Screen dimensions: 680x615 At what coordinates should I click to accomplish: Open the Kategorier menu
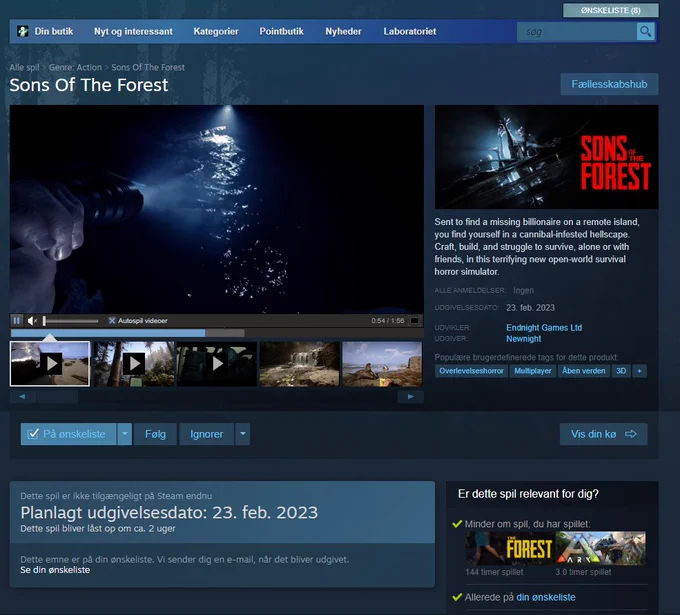coord(216,31)
